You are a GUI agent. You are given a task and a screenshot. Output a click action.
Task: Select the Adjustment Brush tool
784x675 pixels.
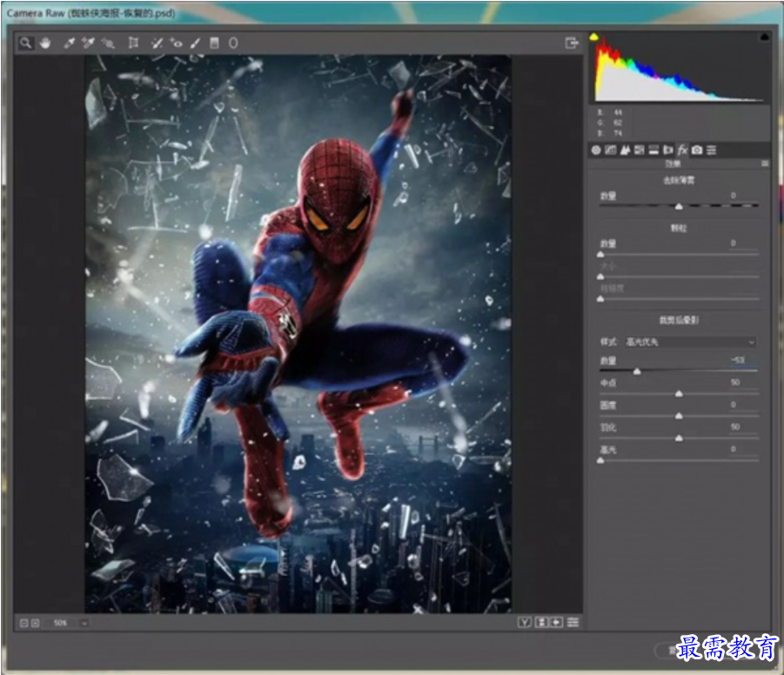click(x=195, y=43)
